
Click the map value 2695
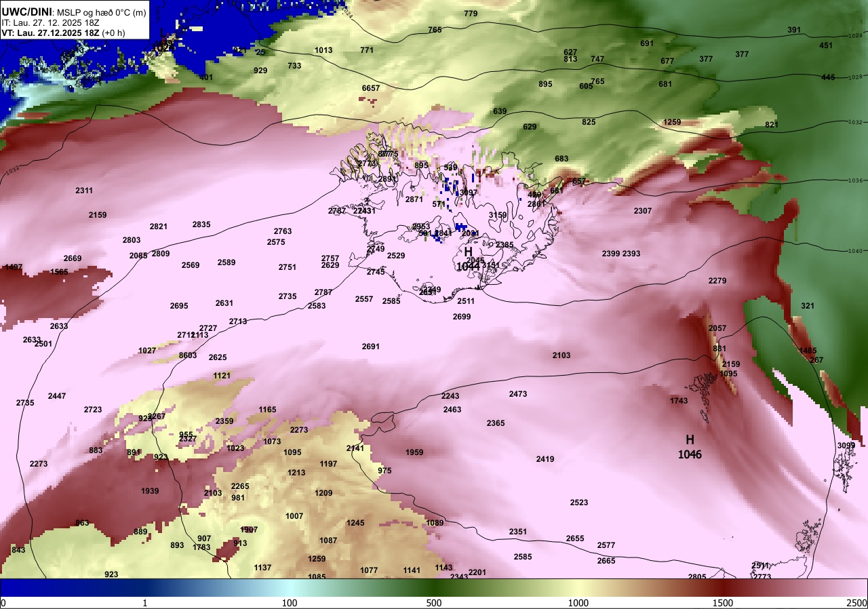pyautogui.click(x=179, y=306)
